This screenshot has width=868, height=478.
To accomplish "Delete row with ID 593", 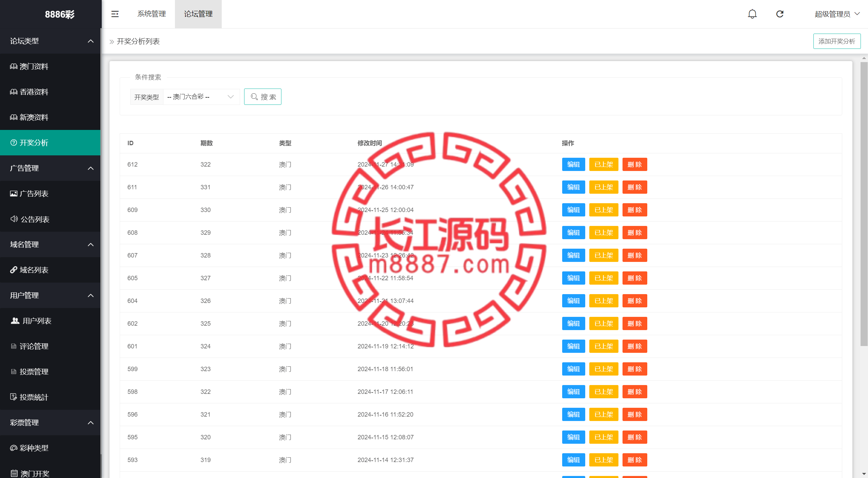I will [x=635, y=460].
